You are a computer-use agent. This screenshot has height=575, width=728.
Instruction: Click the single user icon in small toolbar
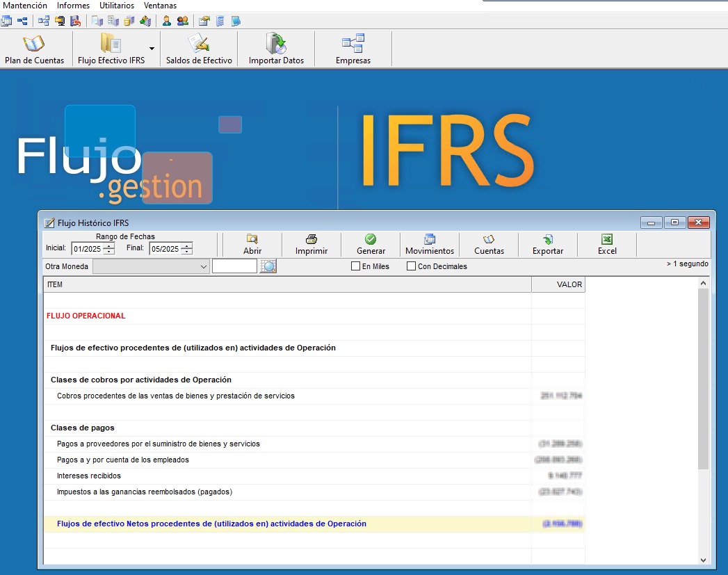(x=167, y=21)
